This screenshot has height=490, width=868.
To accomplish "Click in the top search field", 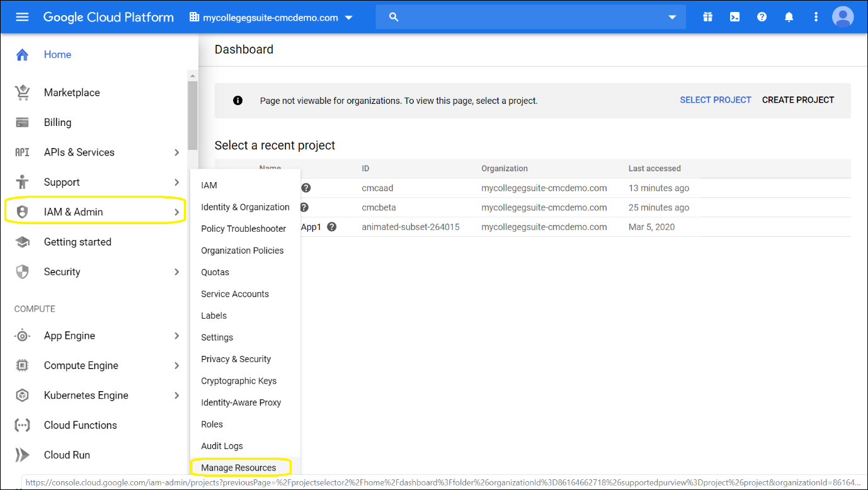I will tap(529, 17).
